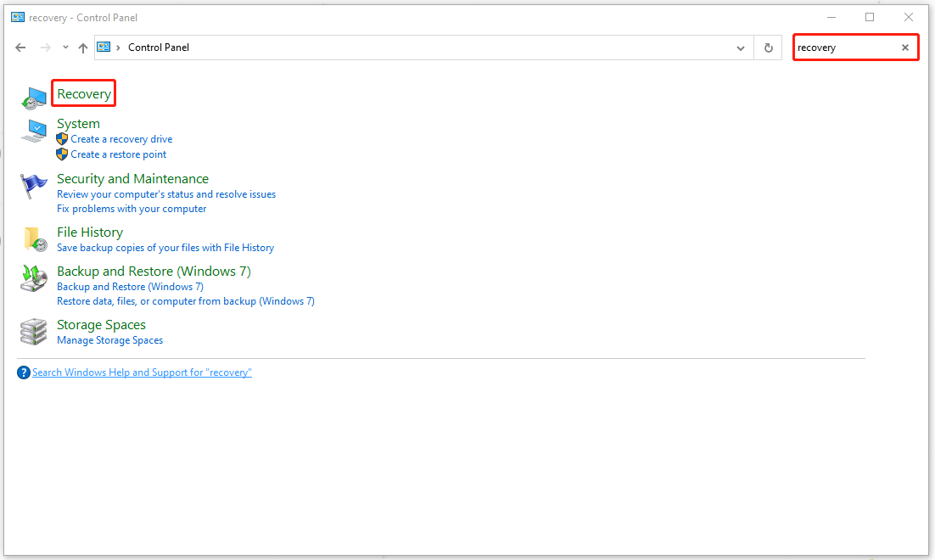Click the Recovery icon

34,98
